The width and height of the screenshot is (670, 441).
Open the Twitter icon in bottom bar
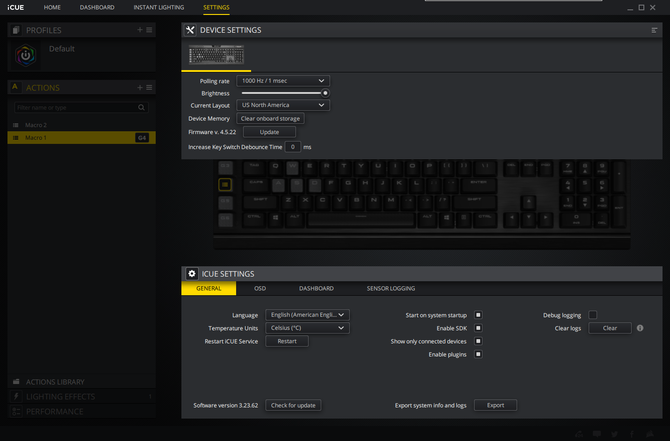tap(614, 434)
